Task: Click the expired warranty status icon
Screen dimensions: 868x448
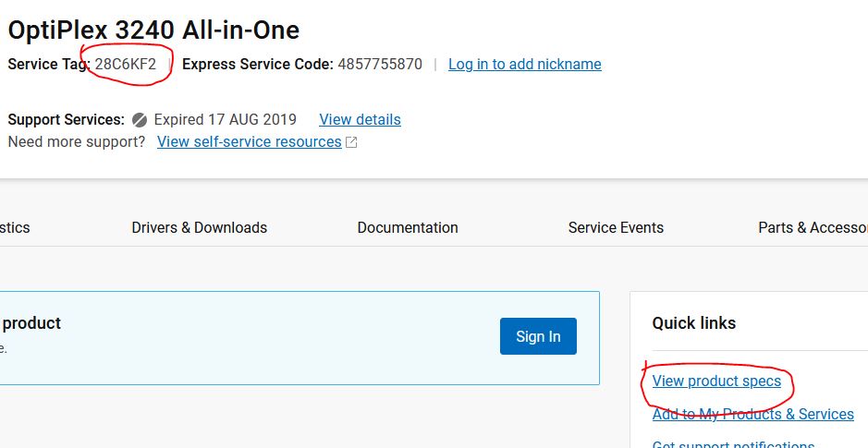Action: 140,120
